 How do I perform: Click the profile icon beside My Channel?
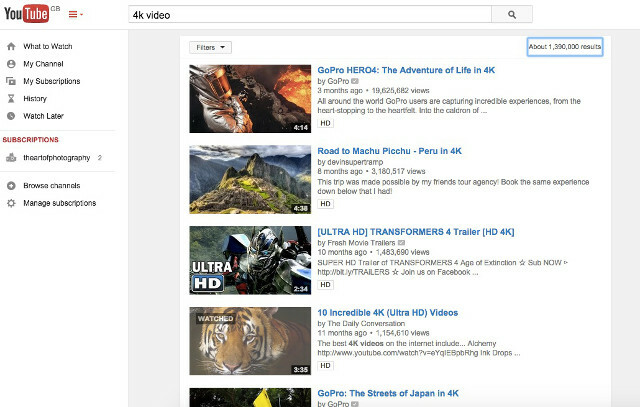click(x=11, y=64)
